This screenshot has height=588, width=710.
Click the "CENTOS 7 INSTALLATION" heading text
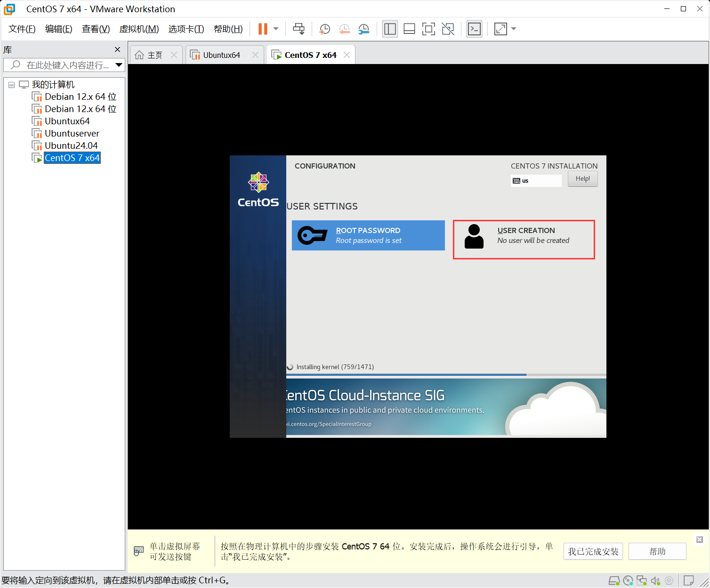(554, 166)
